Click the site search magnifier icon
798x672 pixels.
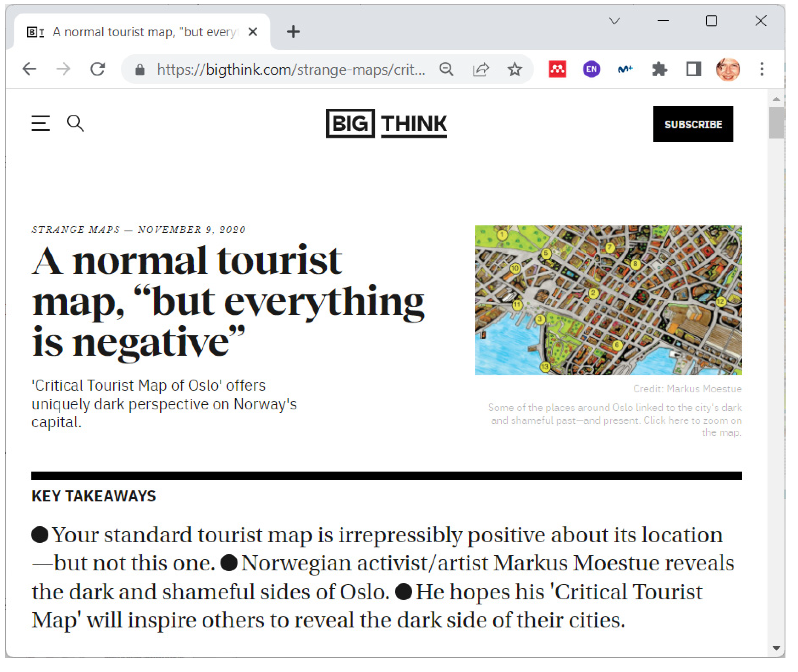pyautogui.click(x=75, y=124)
